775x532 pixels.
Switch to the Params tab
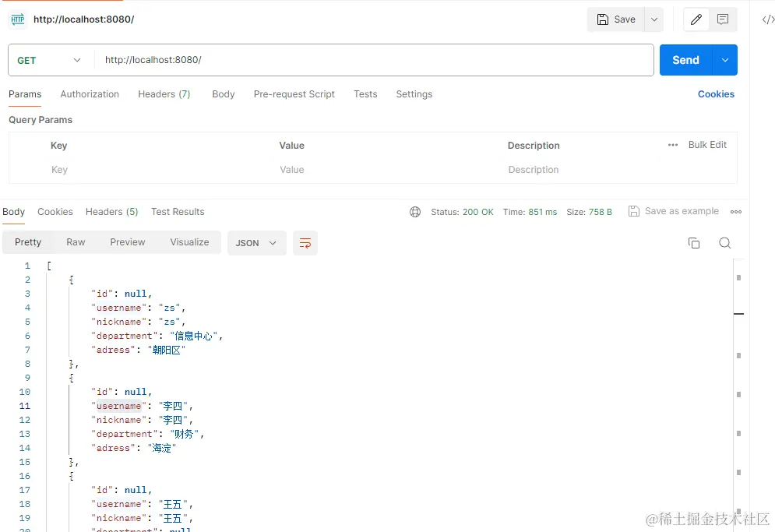pyautogui.click(x=25, y=94)
